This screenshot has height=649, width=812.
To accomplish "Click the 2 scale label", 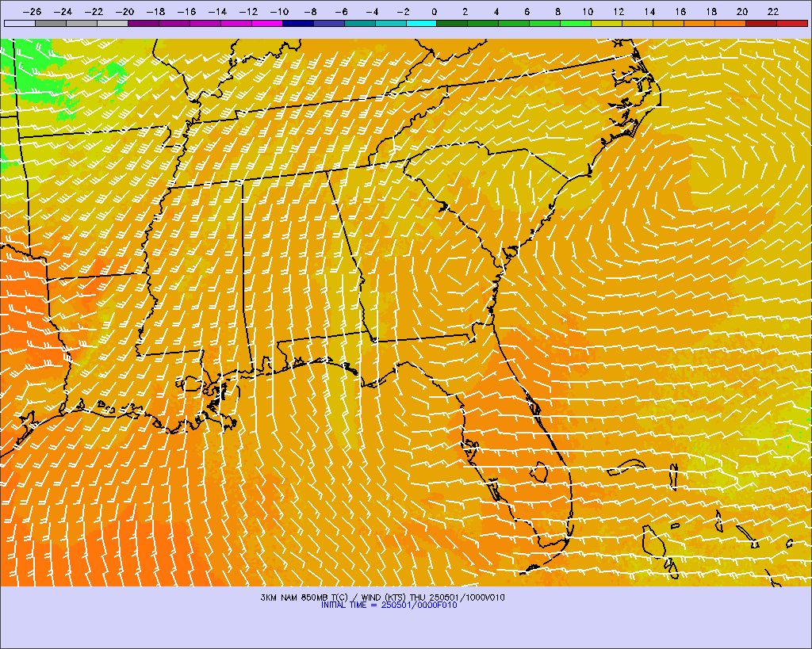I will coord(465,11).
